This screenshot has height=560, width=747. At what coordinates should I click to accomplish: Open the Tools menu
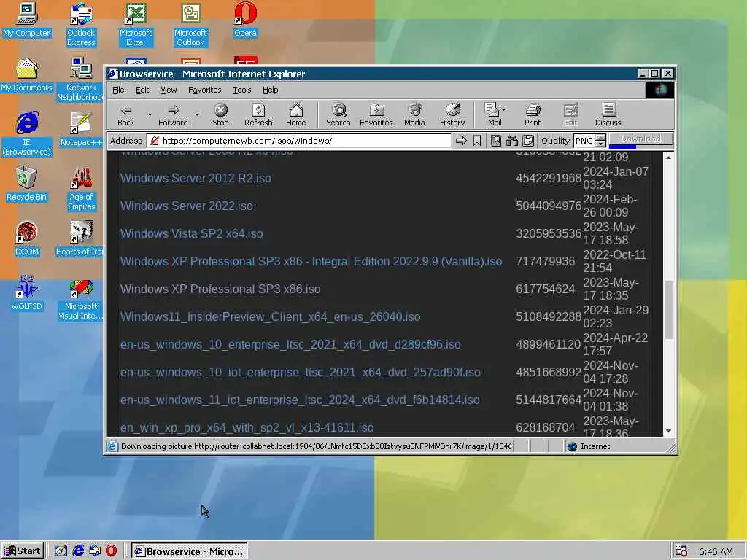242,90
